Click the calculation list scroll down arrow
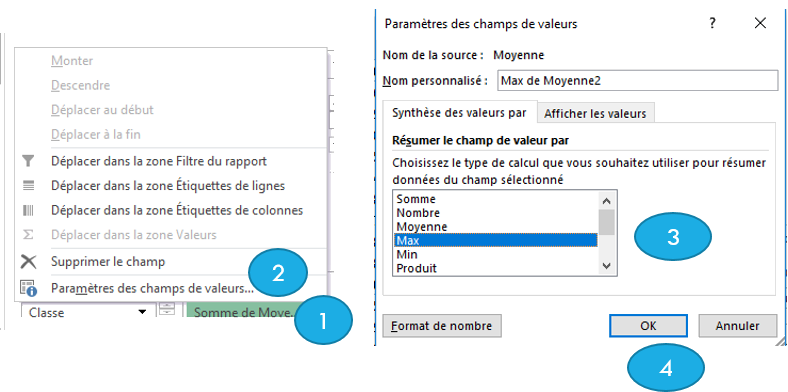788x392 pixels. (x=607, y=266)
